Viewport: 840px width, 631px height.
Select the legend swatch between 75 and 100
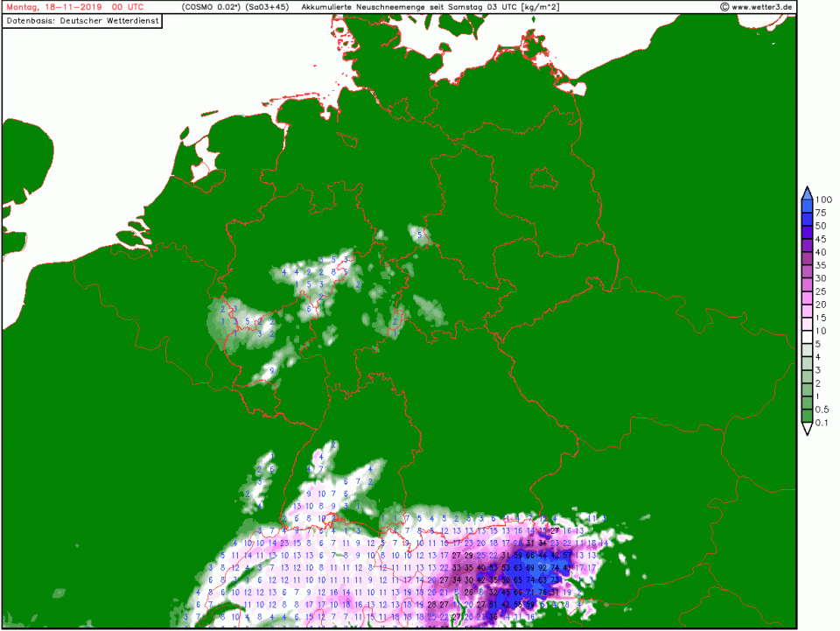[808, 206]
